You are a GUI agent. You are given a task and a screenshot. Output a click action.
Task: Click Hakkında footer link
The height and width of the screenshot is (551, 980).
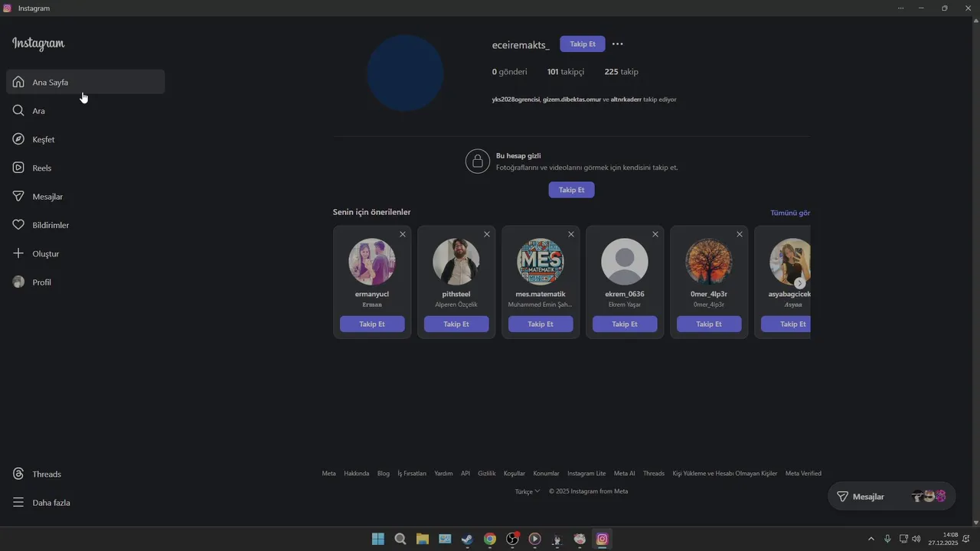[356, 474]
